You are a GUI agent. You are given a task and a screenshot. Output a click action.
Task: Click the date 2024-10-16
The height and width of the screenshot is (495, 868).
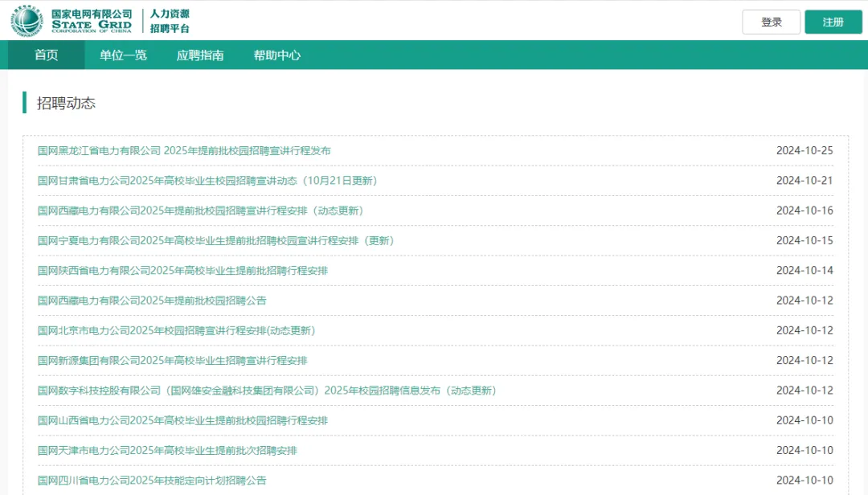coord(805,211)
